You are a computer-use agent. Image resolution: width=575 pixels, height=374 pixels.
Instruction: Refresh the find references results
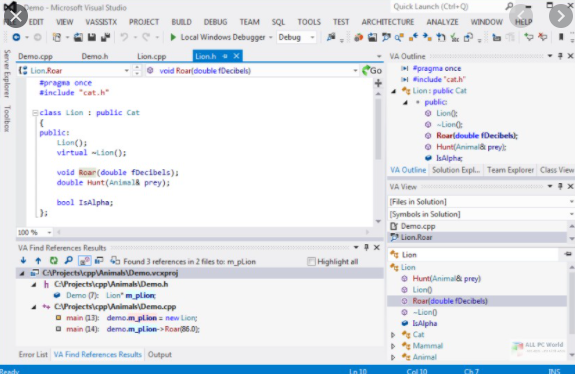click(x=54, y=261)
